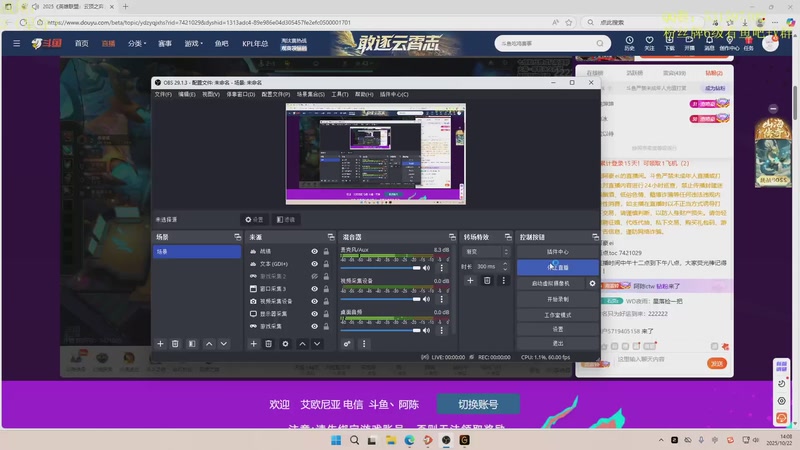Toggle lock on 窗口采集 3 source
The width and height of the screenshot is (800, 450).
326,289
